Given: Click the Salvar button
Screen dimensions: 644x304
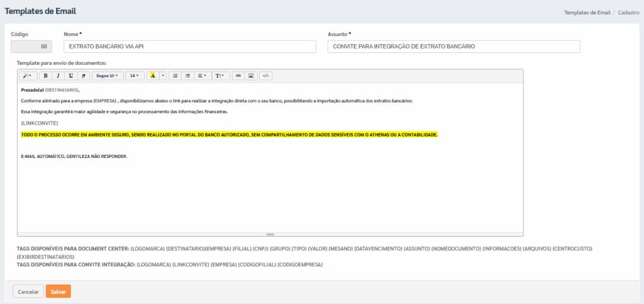Looking at the screenshot, I should tap(58, 291).
